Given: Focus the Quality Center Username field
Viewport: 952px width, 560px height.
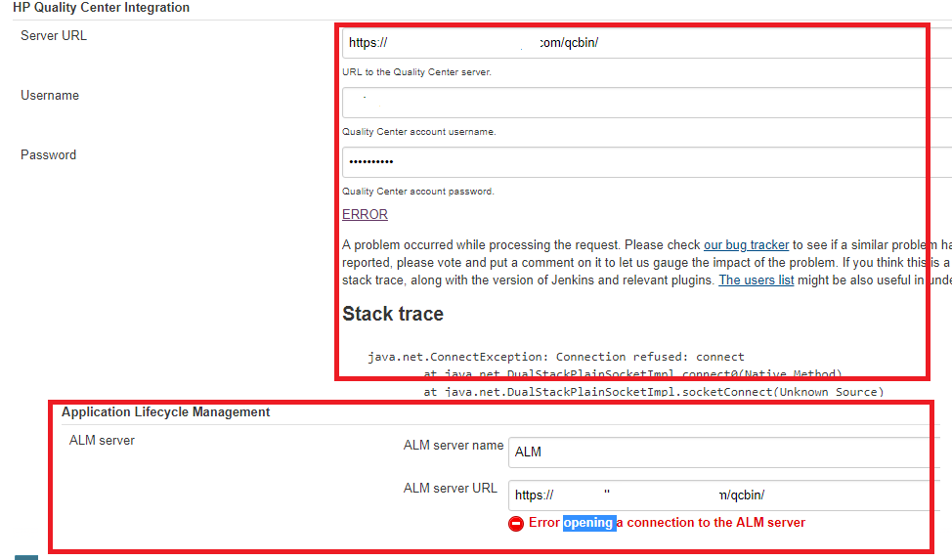Looking at the screenshot, I should point(645,103).
